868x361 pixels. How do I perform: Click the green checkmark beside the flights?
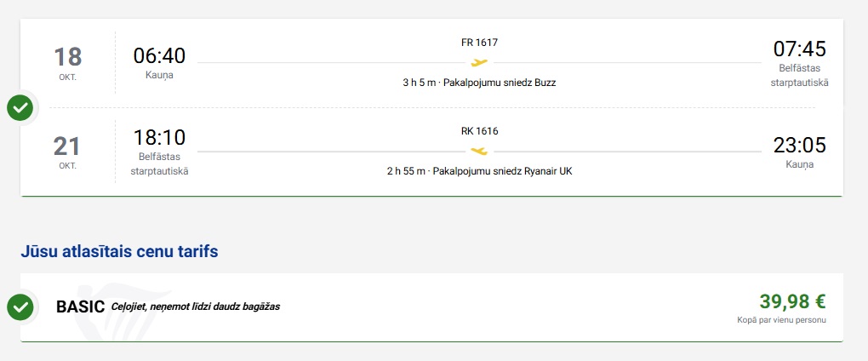[x=20, y=108]
